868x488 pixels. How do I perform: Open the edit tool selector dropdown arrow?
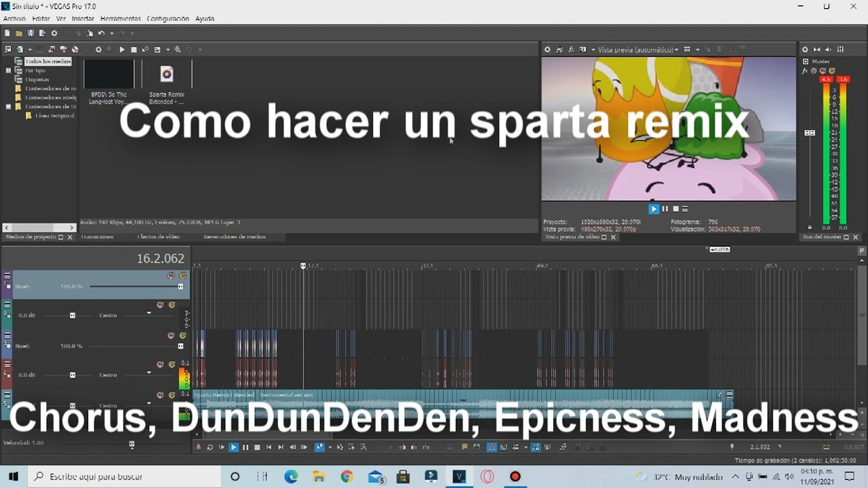330,447
